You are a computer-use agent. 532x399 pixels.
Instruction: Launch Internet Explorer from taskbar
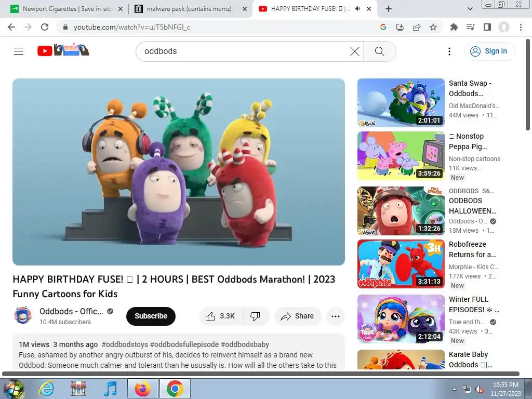tap(46, 389)
